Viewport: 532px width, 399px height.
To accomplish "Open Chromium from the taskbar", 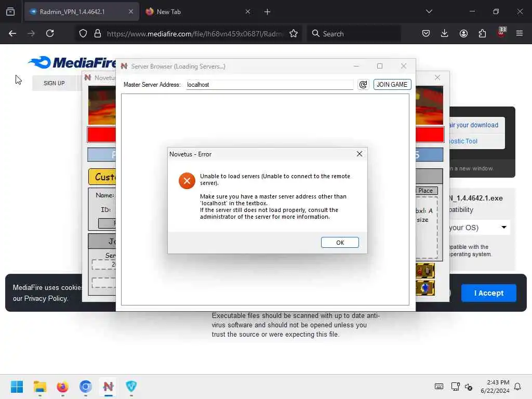I will (x=86, y=387).
